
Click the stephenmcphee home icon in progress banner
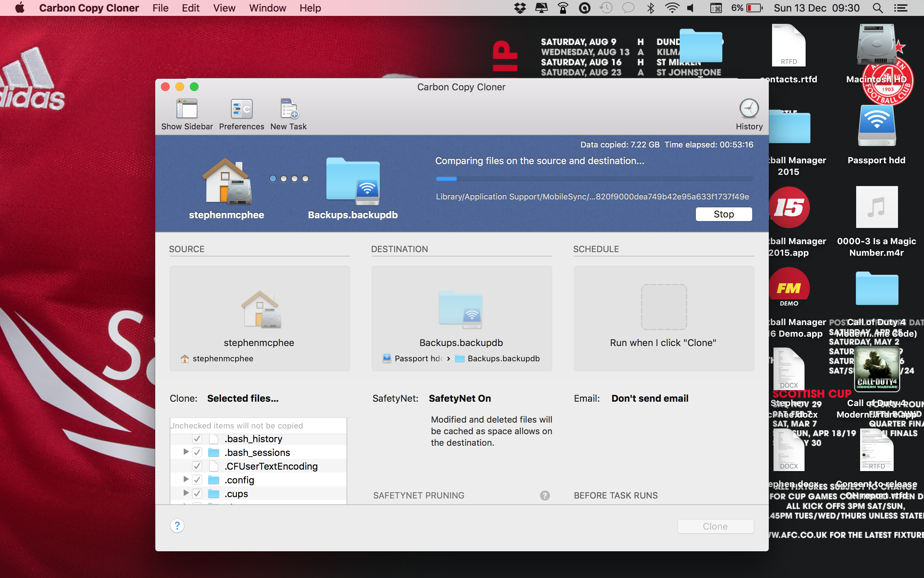pos(227,181)
